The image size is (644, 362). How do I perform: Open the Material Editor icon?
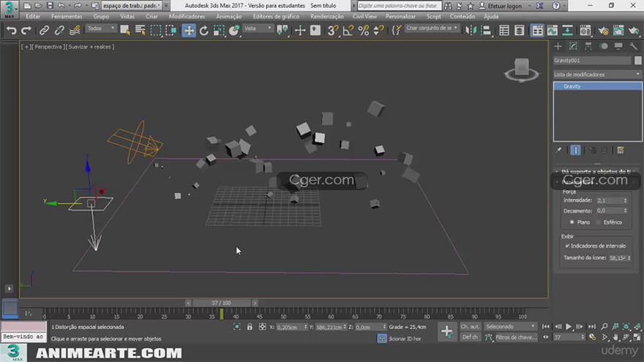tap(585, 31)
